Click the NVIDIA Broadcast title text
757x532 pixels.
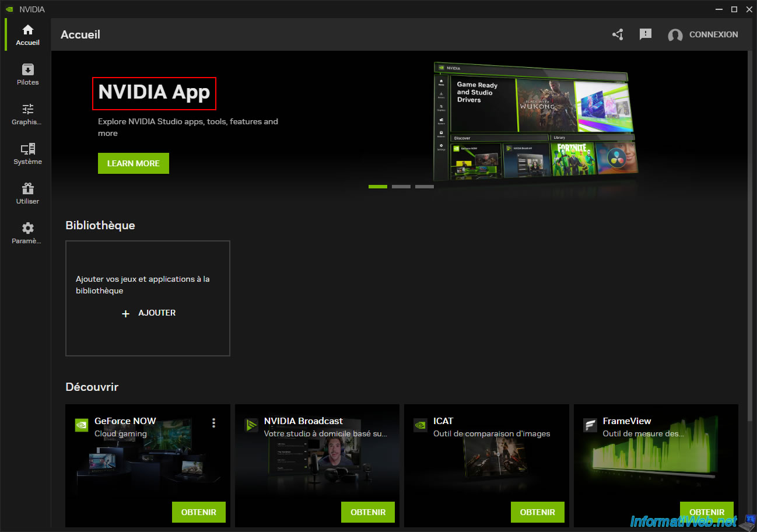point(303,421)
